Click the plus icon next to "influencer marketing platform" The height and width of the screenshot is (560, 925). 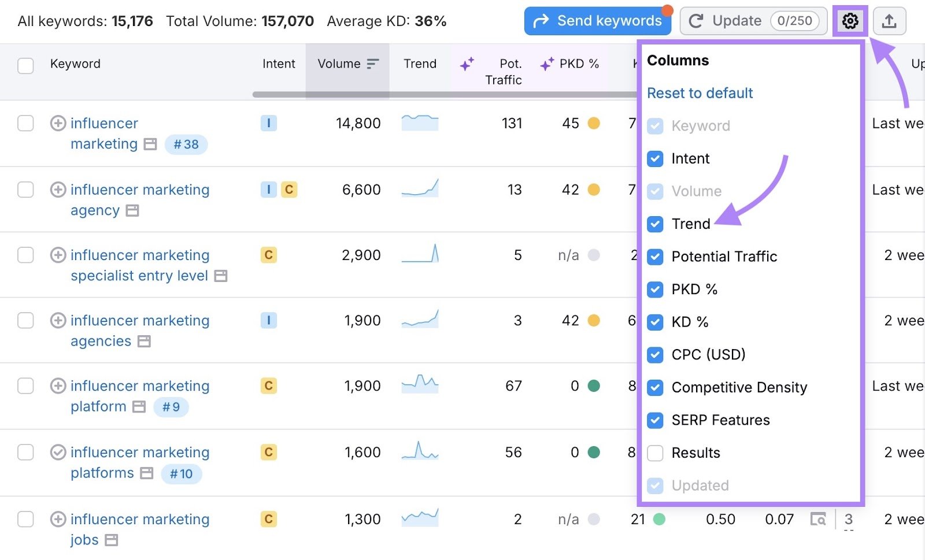tap(57, 386)
